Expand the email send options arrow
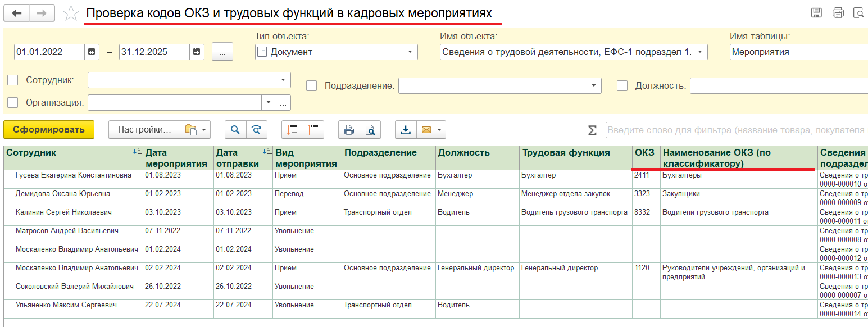The width and height of the screenshot is (868, 327). point(439,130)
